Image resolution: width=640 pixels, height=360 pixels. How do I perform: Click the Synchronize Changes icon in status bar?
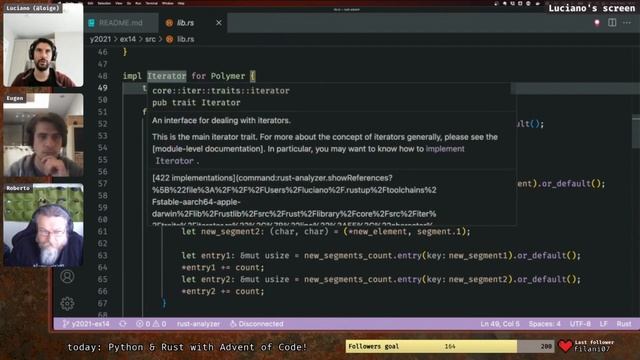(123, 324)
